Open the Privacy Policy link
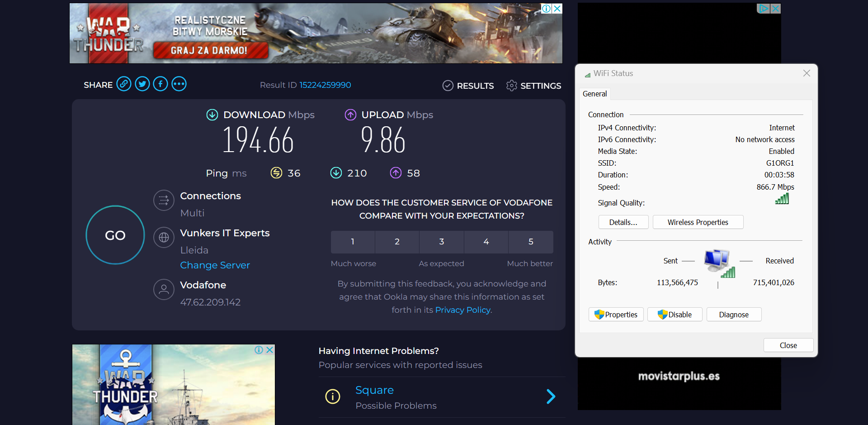The image size is (868, 425). (463, 310)
